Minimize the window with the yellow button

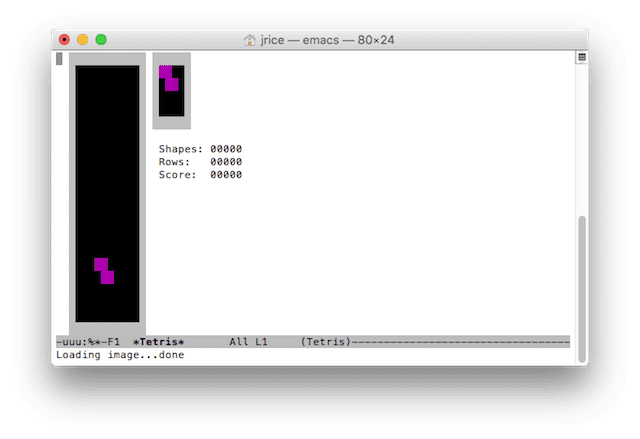pos(83,40)
